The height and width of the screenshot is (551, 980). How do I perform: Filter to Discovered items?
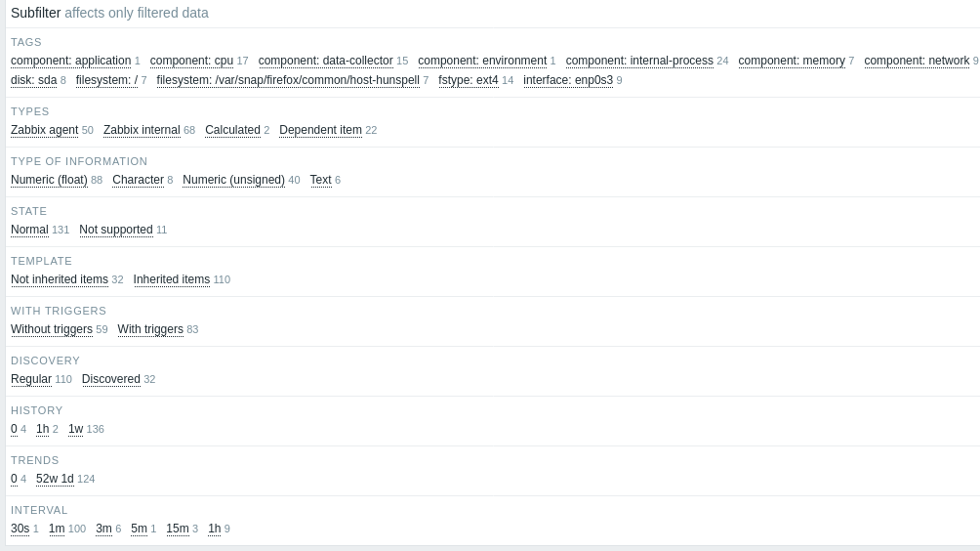click(x=111, y=379)
